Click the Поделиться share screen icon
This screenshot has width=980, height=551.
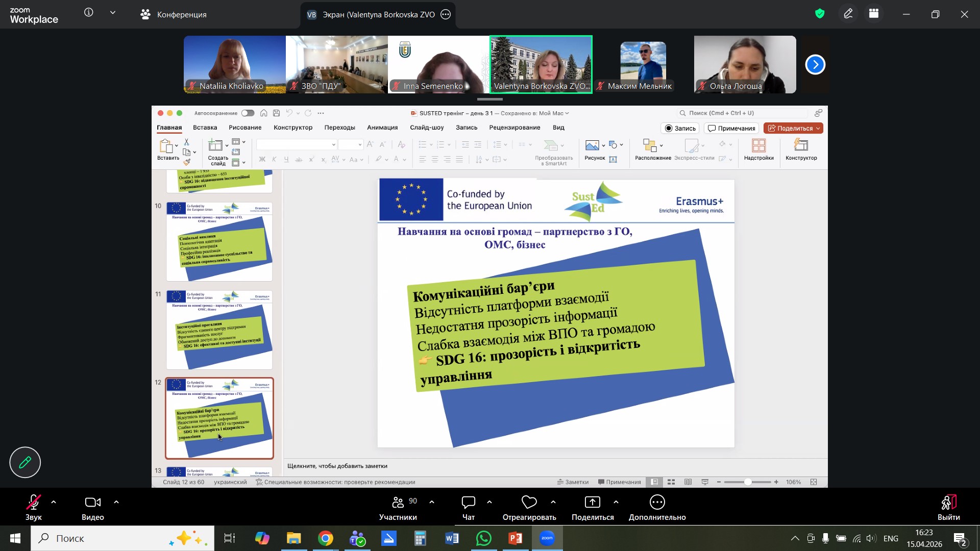click(x=592, y=503)
